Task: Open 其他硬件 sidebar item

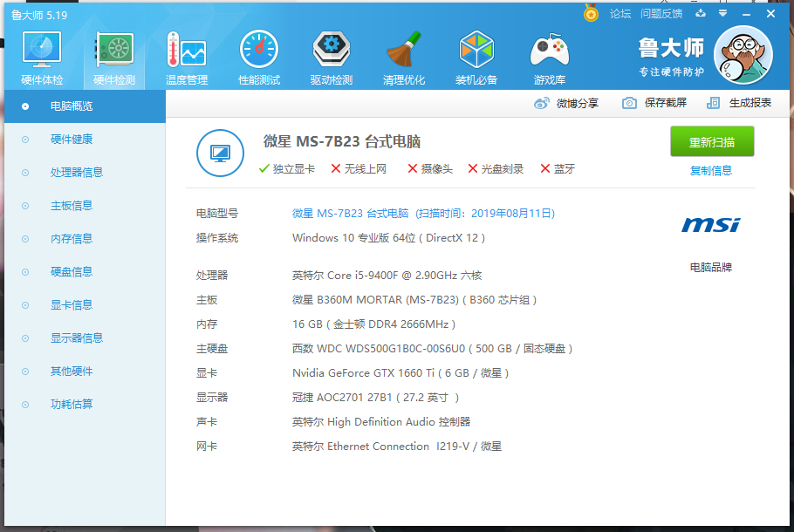Action: (86, 372)
